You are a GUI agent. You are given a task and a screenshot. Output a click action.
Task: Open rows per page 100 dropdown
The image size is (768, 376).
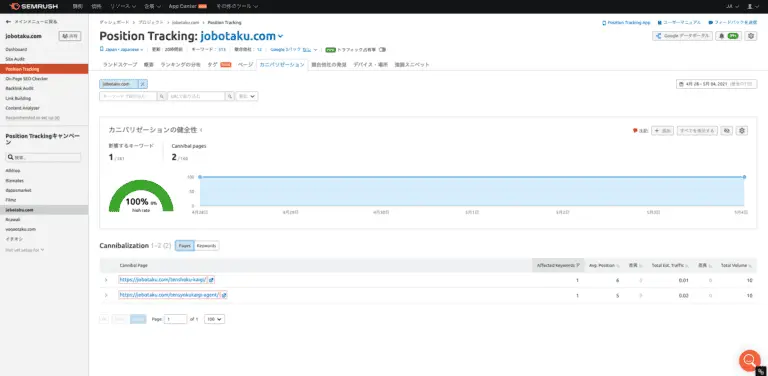pyautogui.click(x=214, y=319)
